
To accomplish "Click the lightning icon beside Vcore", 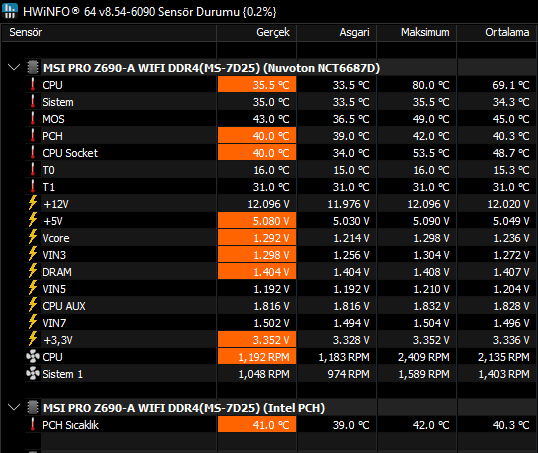I will click(33, 237).
